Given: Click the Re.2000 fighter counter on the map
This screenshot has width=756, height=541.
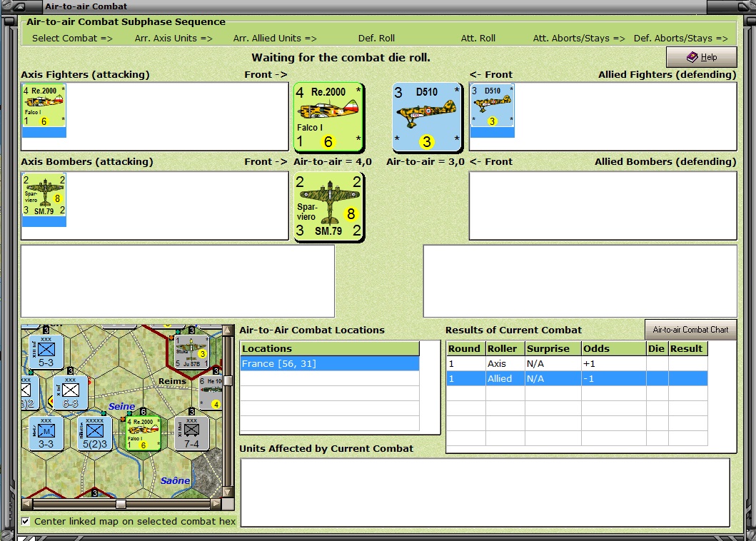Looking at the screenshot, I should click(x=143, y=433).
